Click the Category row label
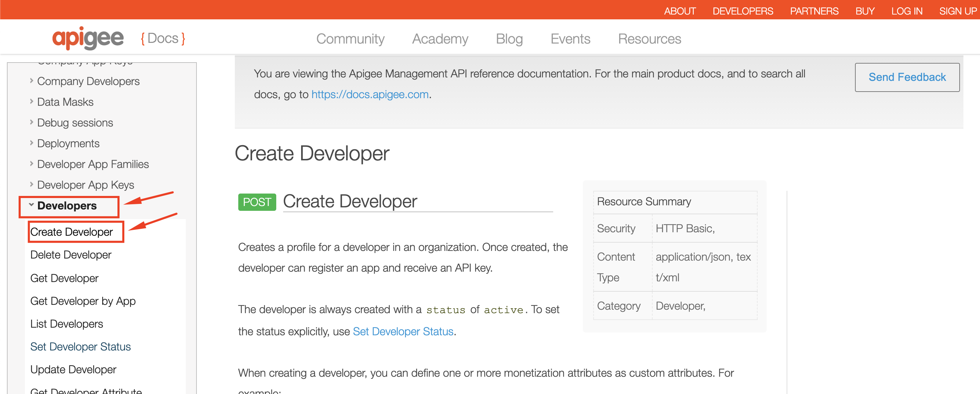 tap(618, 306)
